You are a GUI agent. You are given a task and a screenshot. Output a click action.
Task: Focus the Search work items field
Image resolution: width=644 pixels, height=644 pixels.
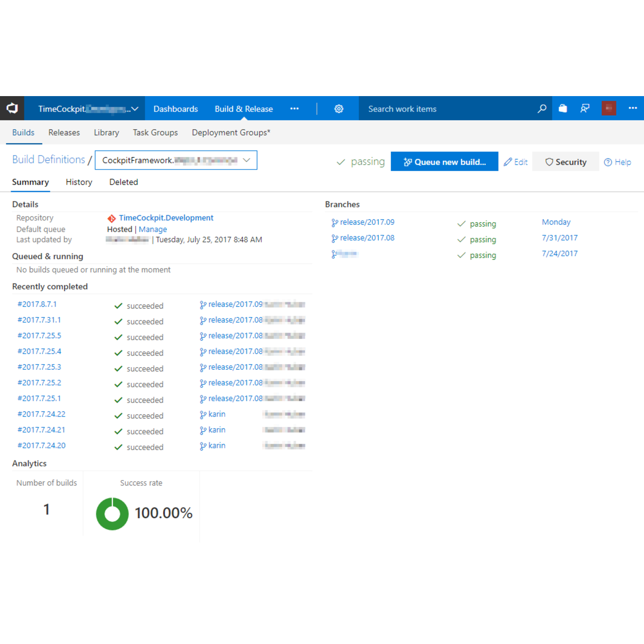[x=448, y=109]
